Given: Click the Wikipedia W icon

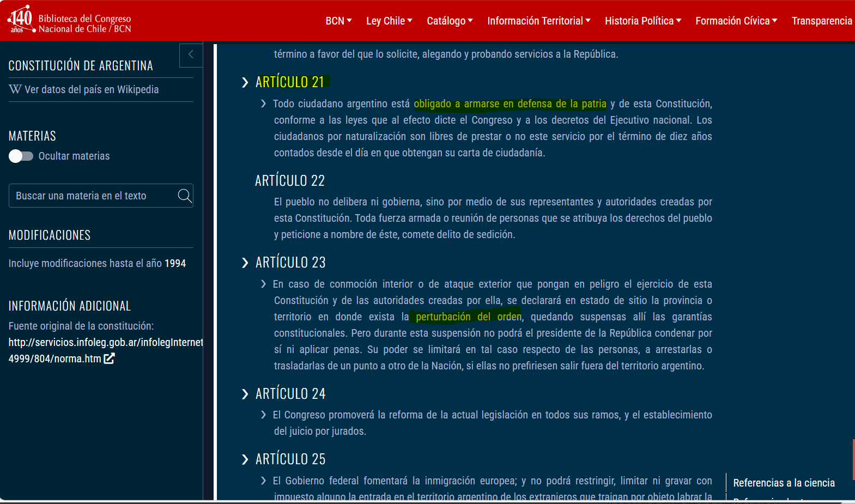Looking at the screenshot, I should [15, 89].
